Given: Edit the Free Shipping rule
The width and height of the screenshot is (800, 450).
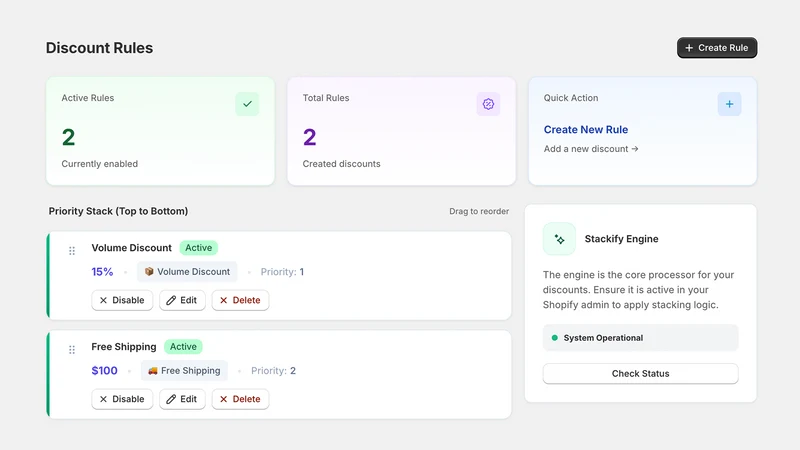Looking at the screenshot, I should tap(182, 399).
